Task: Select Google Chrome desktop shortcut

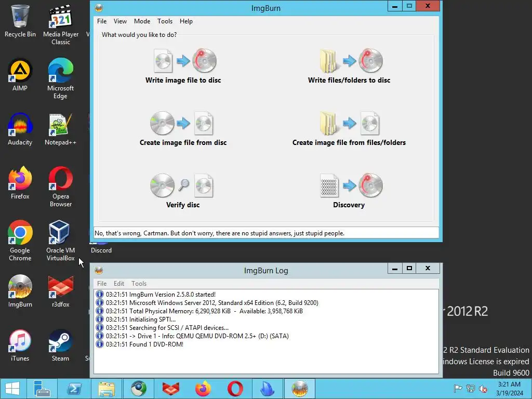Action: 20,241
